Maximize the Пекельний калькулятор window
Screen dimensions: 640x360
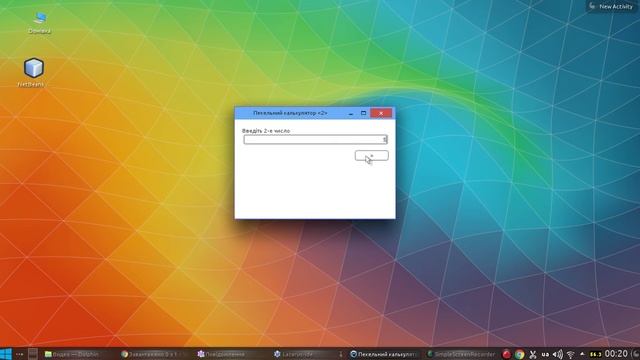[x=363, y=113]
